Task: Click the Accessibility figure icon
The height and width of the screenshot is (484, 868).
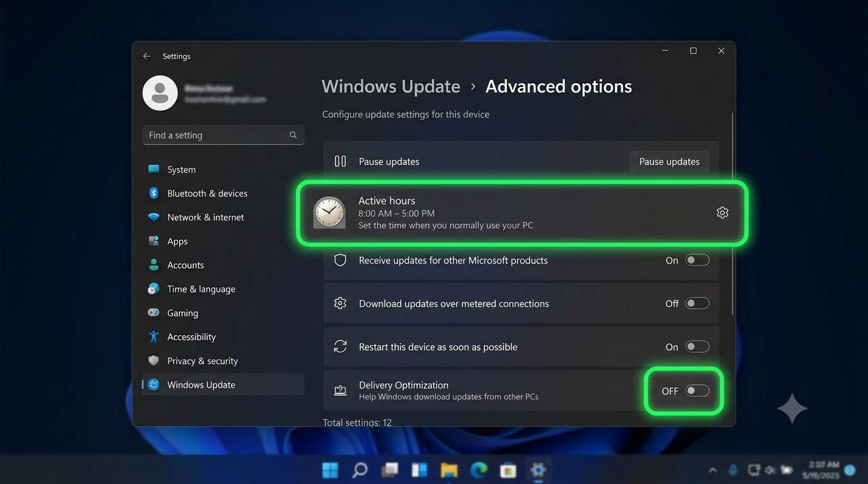Action: coord(153,337)
